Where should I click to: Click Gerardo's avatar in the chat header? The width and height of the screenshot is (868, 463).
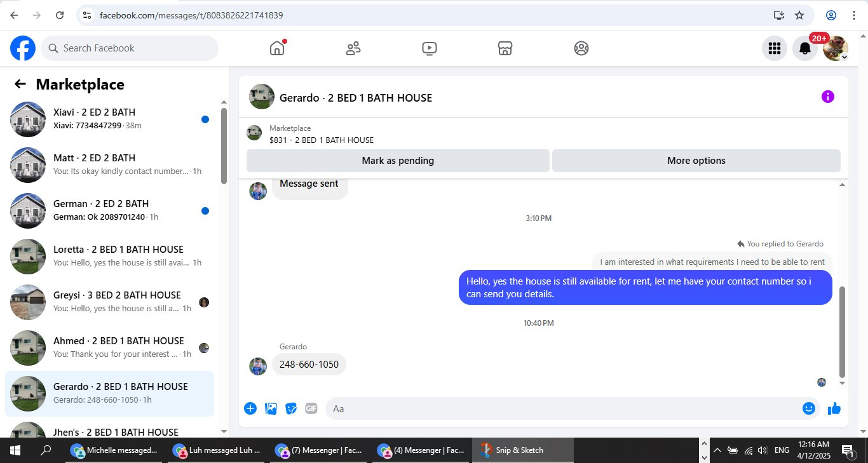pos(262,97)
